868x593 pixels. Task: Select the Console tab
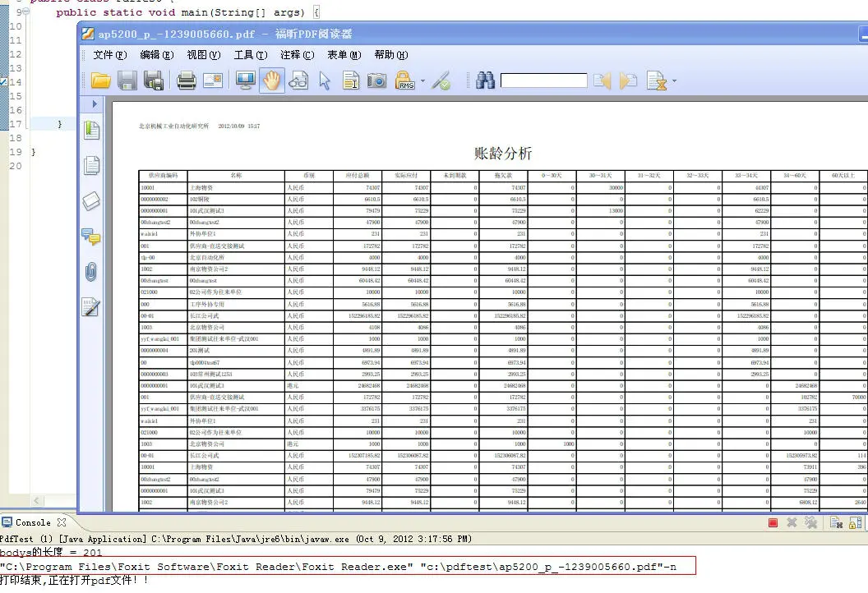(32, 522)
